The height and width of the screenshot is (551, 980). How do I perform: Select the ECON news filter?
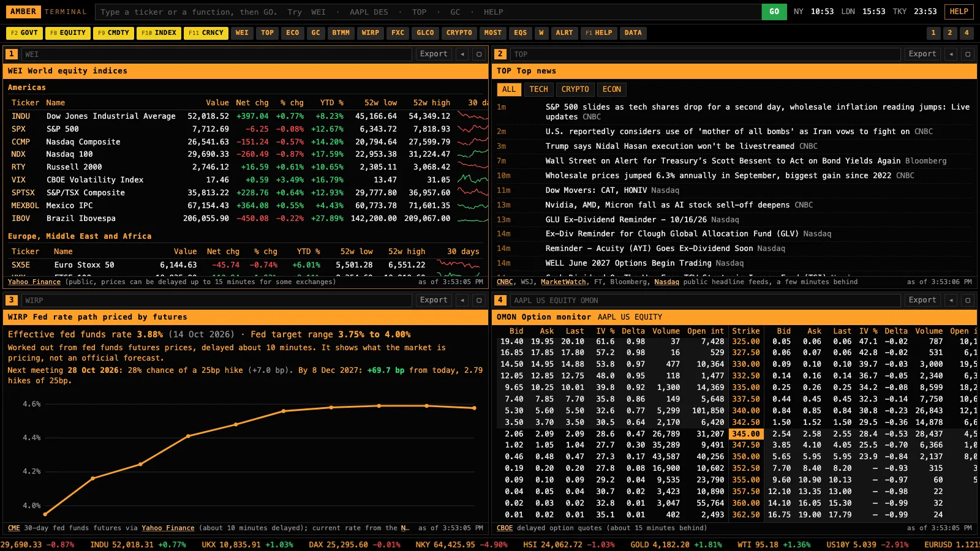coord(612,89)
